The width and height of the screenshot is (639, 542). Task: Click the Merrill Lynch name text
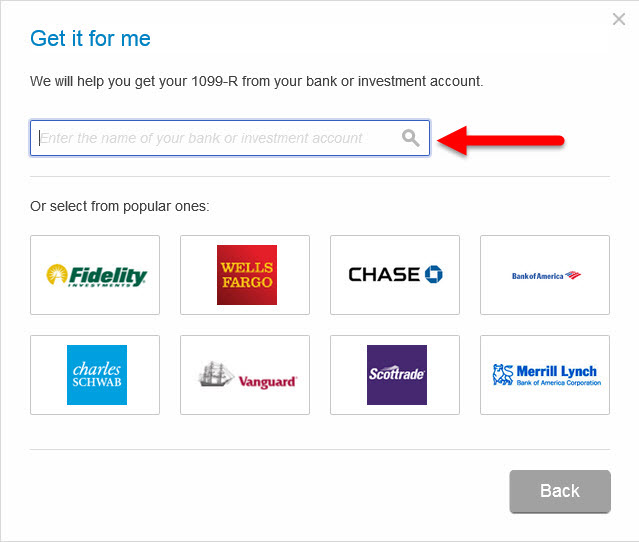(557, 371)
